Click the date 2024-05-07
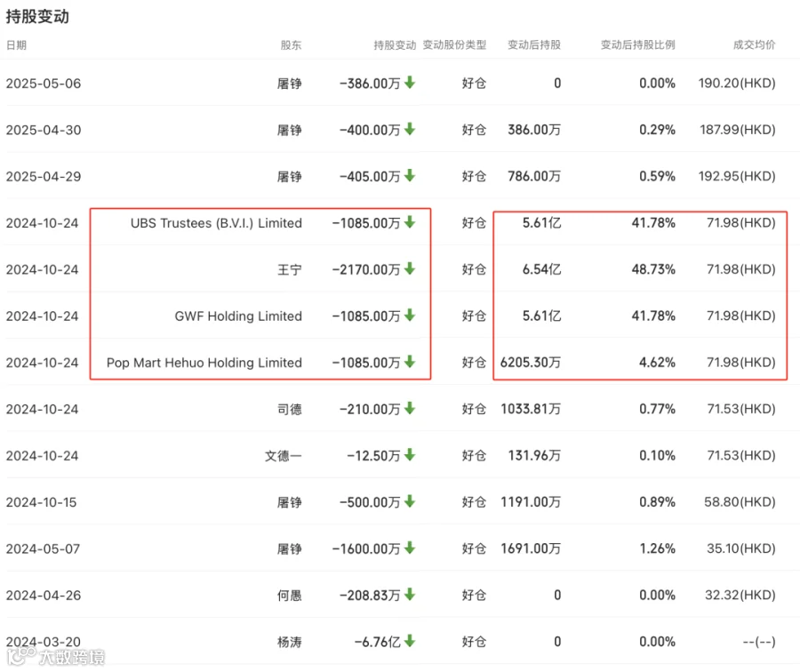 43,549
